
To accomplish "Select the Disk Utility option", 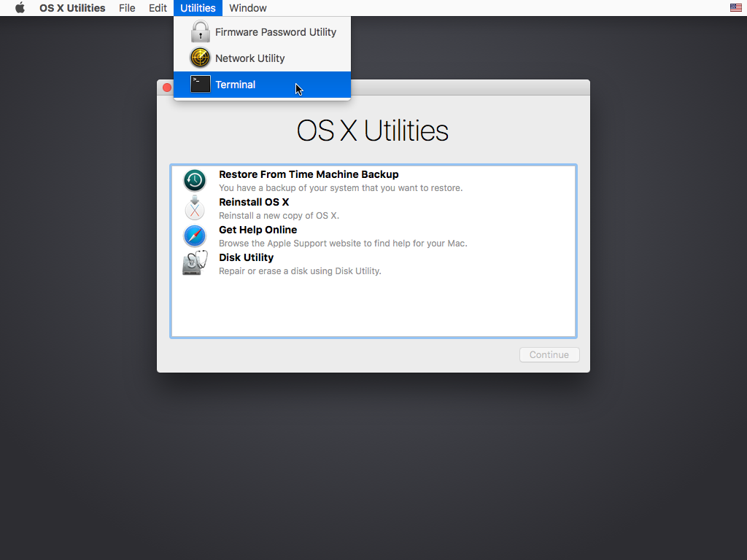I will click(x=246, y=257).
